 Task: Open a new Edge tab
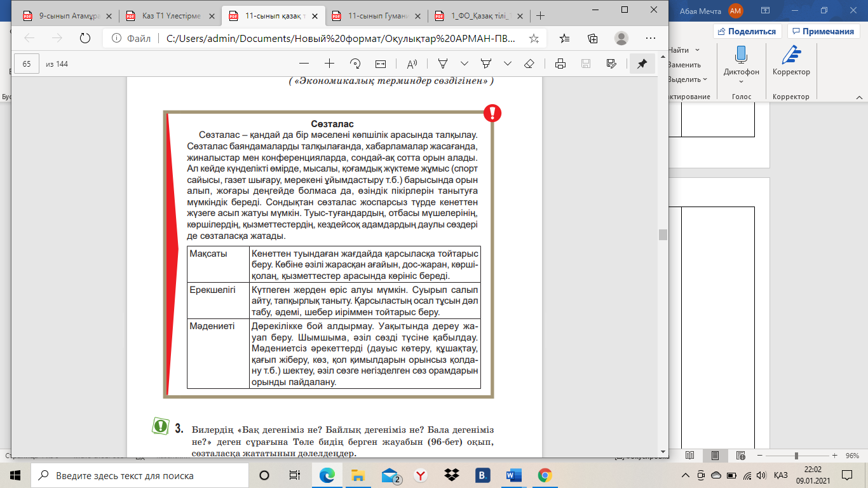coord(540,15)
